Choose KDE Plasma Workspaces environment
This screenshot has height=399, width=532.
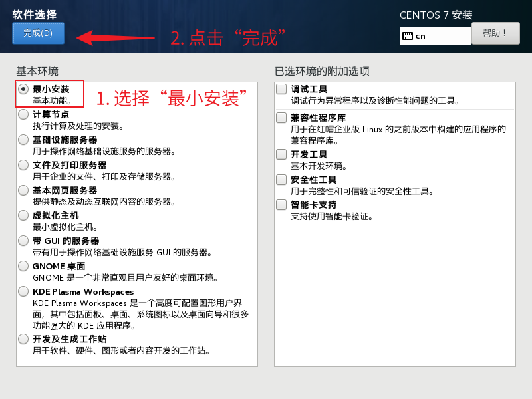(23, 291)
